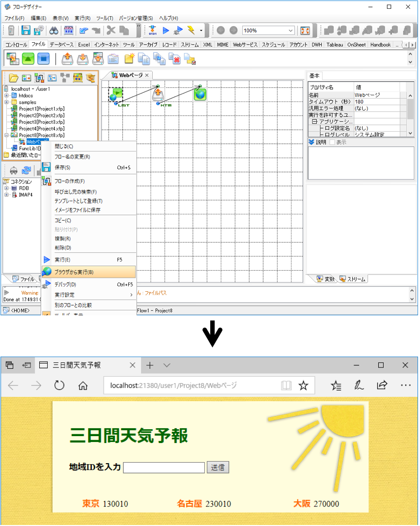Click the 送信 submit button on web page
The height and width of the screenshot is (526, 420).
218,467
